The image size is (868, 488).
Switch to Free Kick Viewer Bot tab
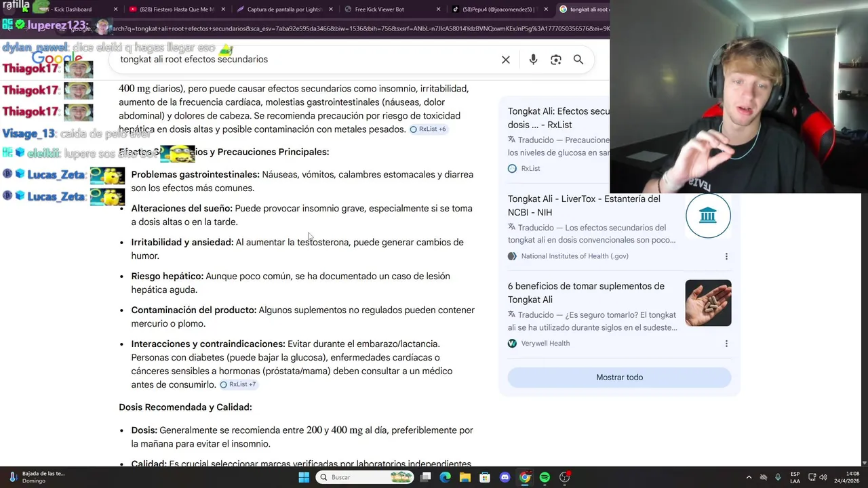point(391,9)
